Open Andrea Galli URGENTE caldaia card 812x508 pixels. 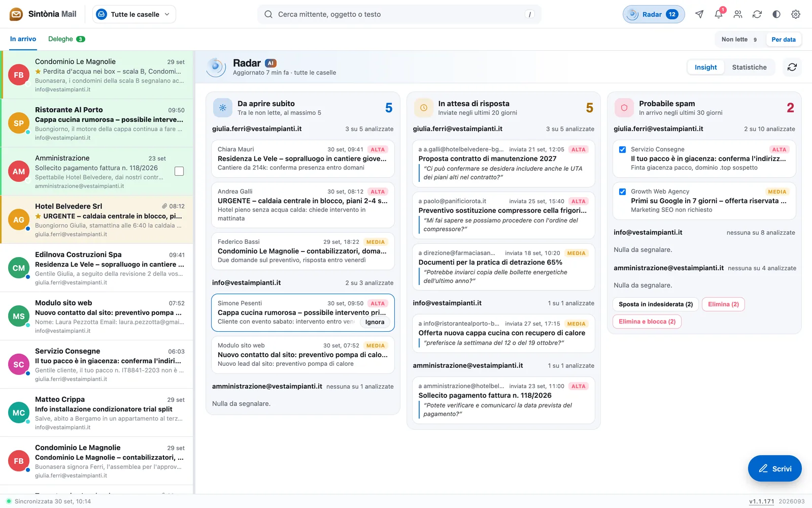tap(303, 205)
